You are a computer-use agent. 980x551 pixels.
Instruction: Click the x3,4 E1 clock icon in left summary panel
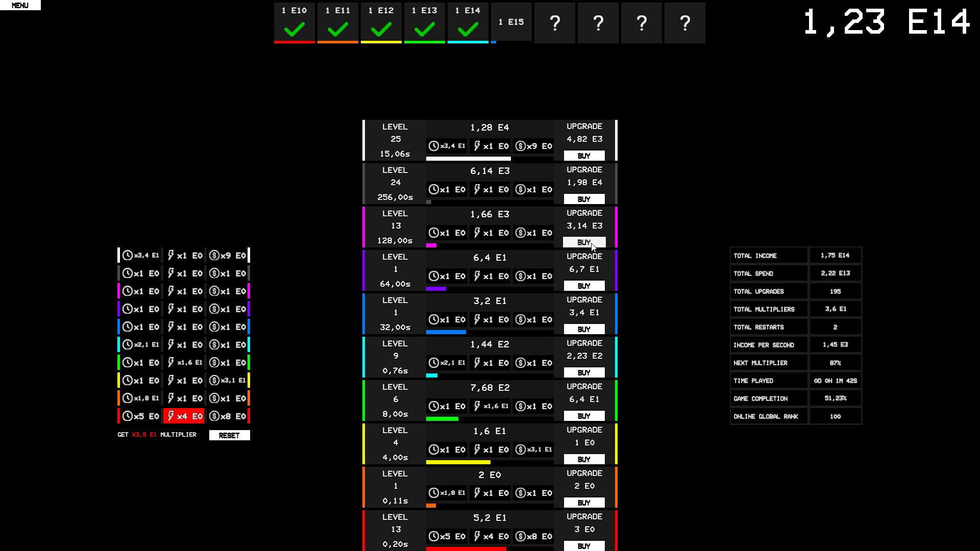click(x=141, y=255)
